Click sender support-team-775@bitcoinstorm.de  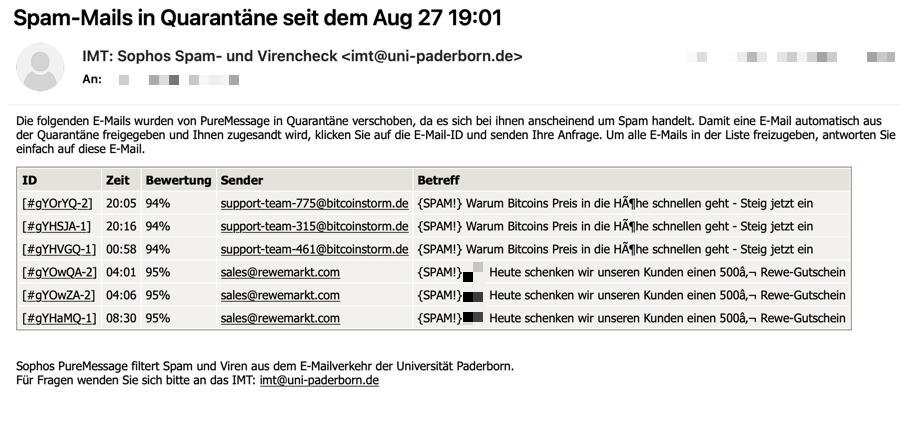pos(314,203)
